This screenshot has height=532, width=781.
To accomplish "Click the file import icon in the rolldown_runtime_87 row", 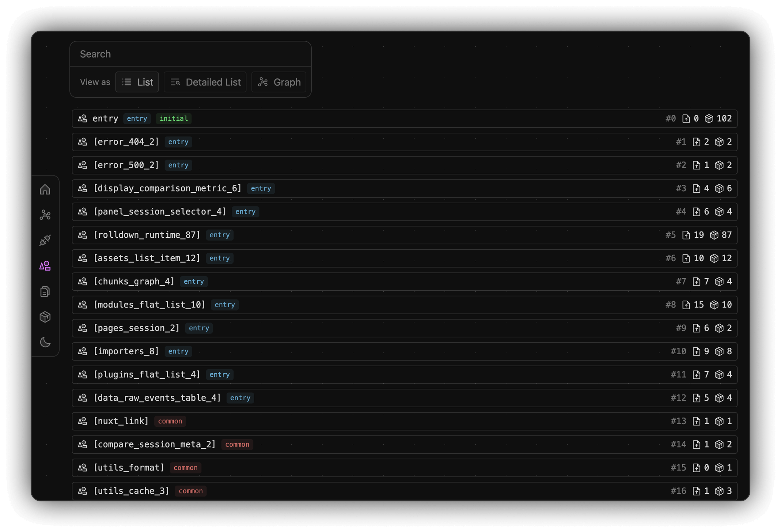I will (686, 235).
